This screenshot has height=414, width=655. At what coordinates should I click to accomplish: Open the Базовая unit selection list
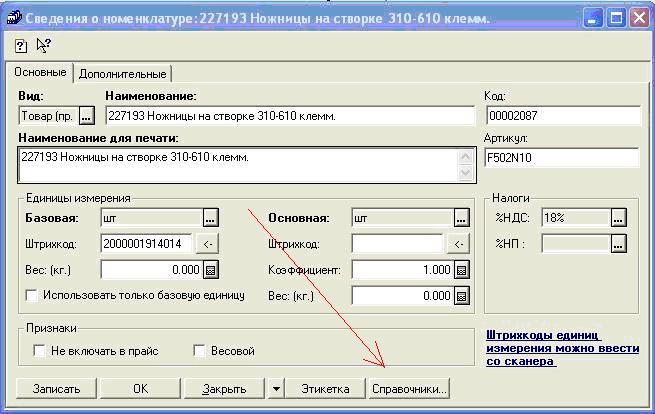click(210, 218)
